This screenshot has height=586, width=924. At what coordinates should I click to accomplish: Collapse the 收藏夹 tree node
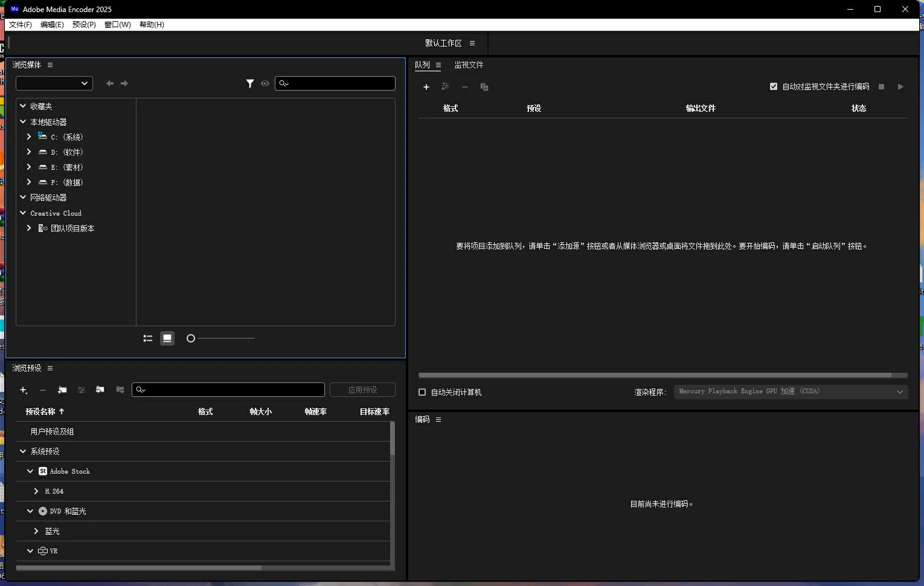[23, 106]
